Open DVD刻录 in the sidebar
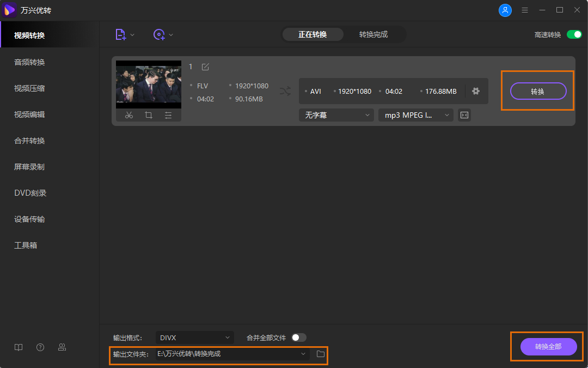The image size is (588, 368). pos(30,193)
